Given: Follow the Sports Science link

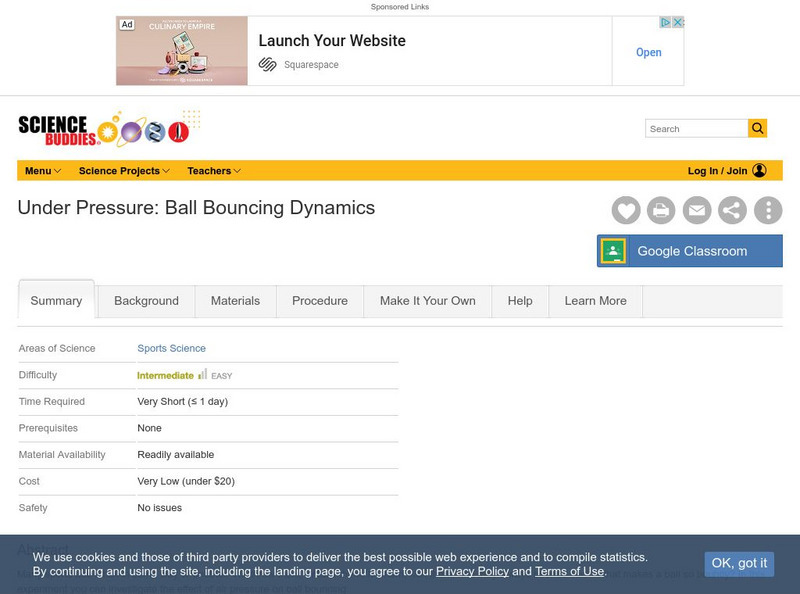Looking at the screenshot, I should [171, 349].
